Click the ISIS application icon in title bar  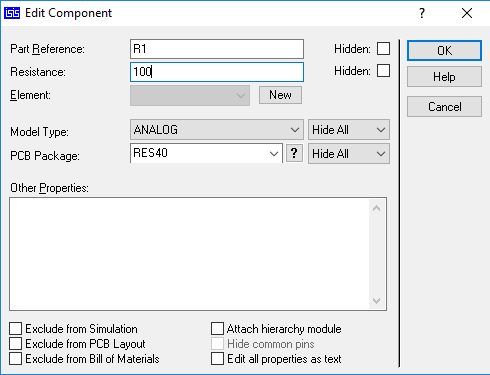click(x=12, y=13)
